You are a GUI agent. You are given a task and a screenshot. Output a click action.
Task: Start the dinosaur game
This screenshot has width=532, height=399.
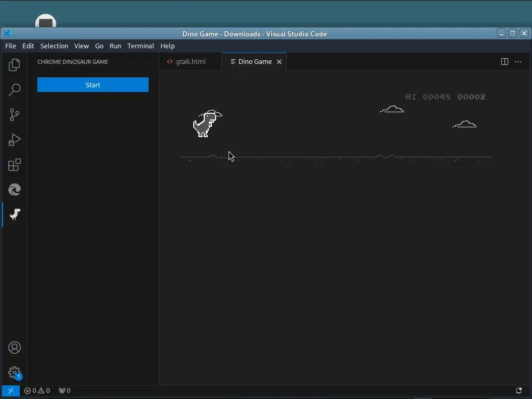pos(93,85)
